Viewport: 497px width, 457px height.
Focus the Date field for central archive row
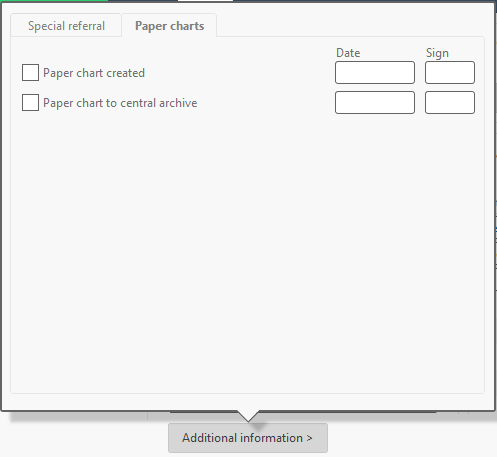point(375,102)
